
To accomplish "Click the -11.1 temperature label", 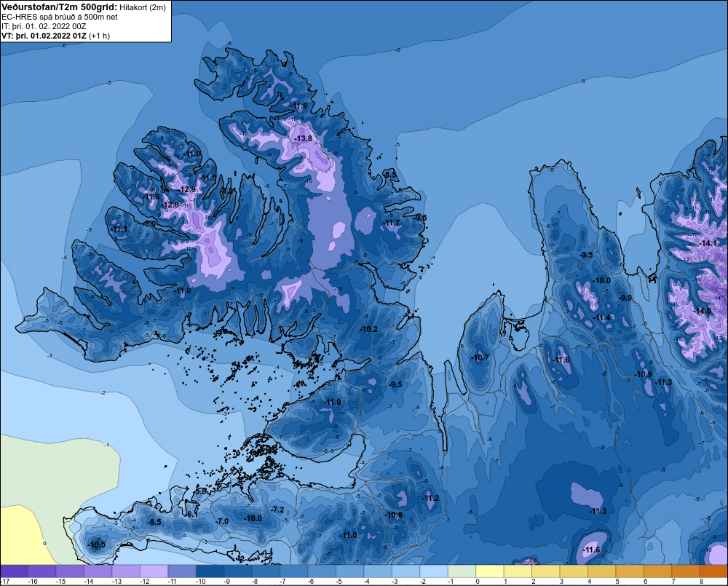I will pos(119,229).
